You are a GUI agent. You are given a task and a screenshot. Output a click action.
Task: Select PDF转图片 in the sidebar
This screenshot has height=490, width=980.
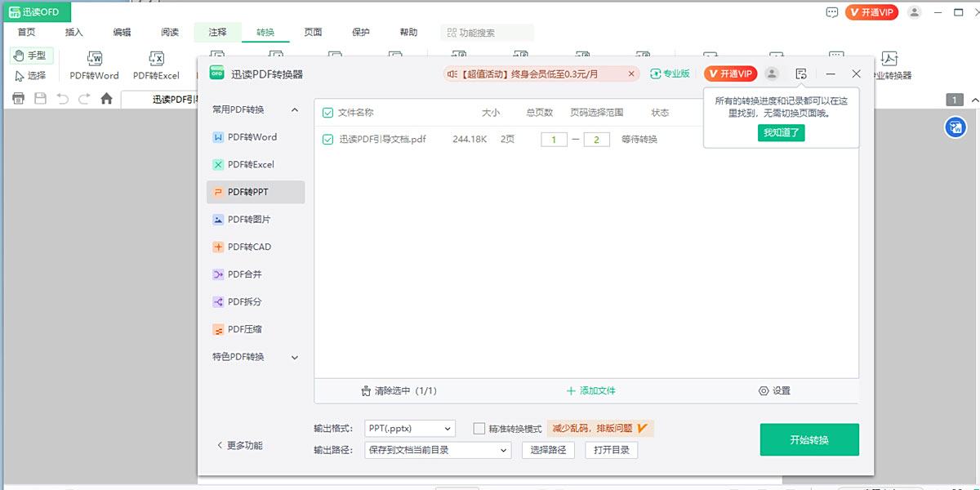click(249, 220)
